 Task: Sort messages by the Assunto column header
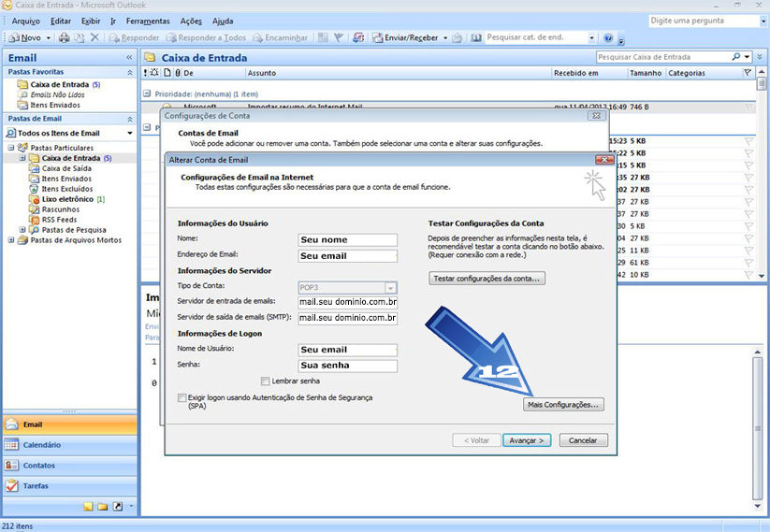point(399,73)
